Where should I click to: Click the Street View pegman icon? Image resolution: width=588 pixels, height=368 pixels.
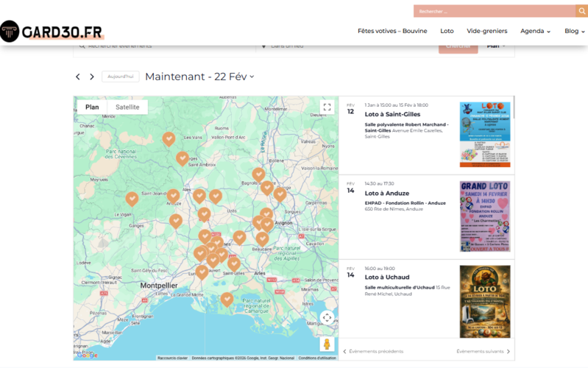pyautogui.click(x=327, y=344)
